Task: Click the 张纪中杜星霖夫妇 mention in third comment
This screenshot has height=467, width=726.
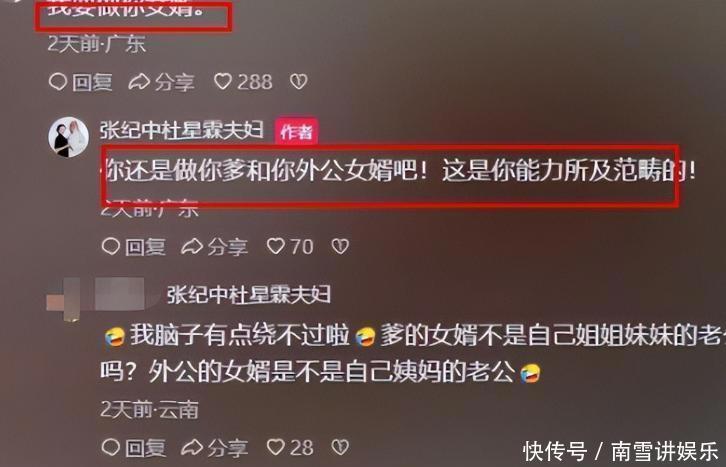Action: 249,295
